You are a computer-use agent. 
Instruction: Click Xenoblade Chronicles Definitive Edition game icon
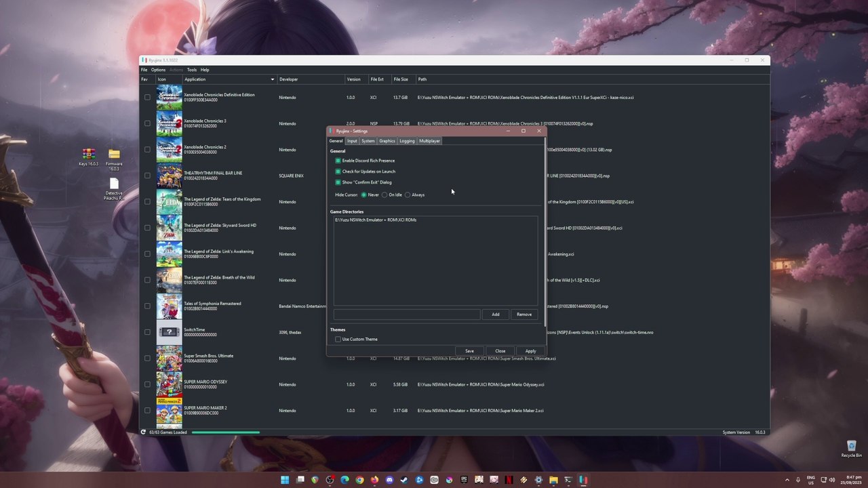[169, 98]
